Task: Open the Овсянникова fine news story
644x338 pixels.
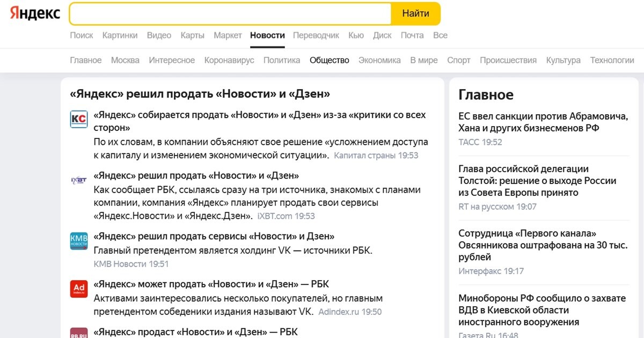Action: coord(543,245)
